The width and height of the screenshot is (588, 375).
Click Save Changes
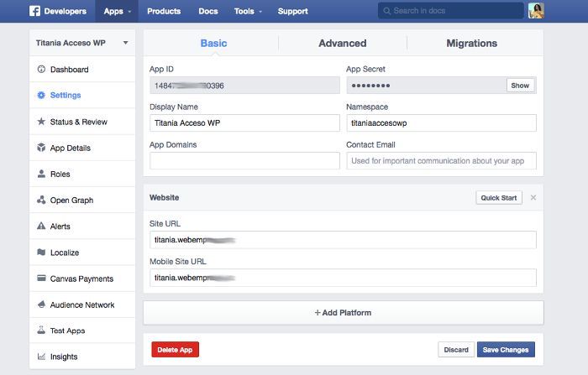coord(506,350)
